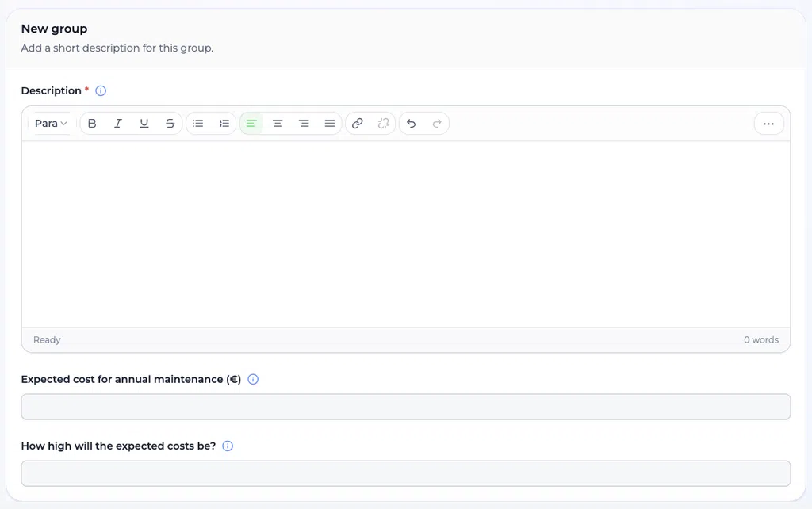Click the 'How high will the expected costs be?' label
Screen dimensions: 812x509
tap(119, 446)
